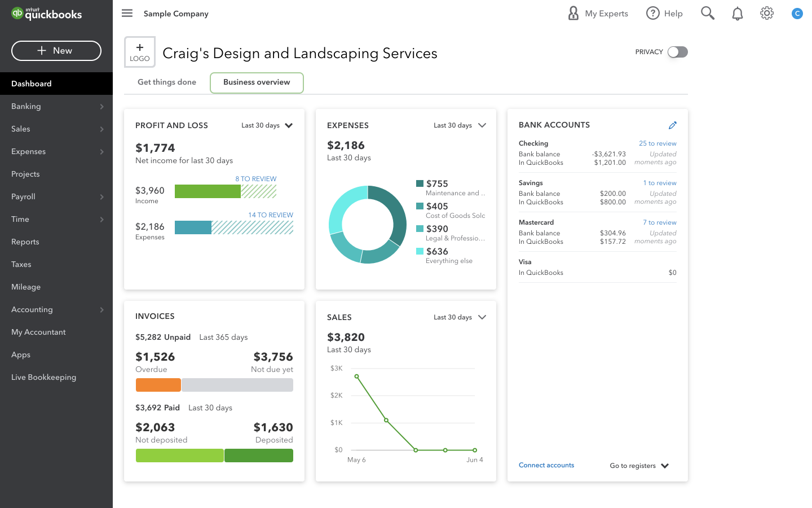The image size is (812, 508).
Task: Click the Connect accounts link
Action: [x=546, y=465]
